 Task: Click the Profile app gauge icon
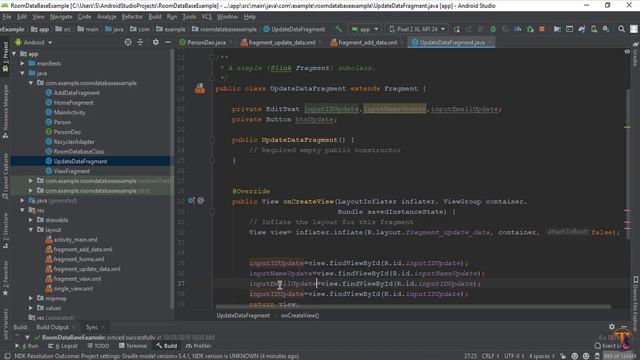click(x=518, y=29)
